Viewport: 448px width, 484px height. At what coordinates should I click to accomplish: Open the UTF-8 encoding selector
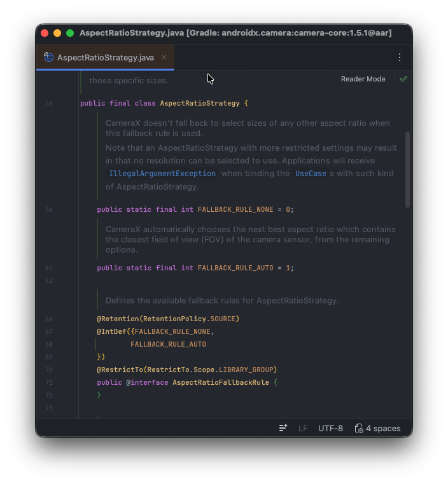330,428
